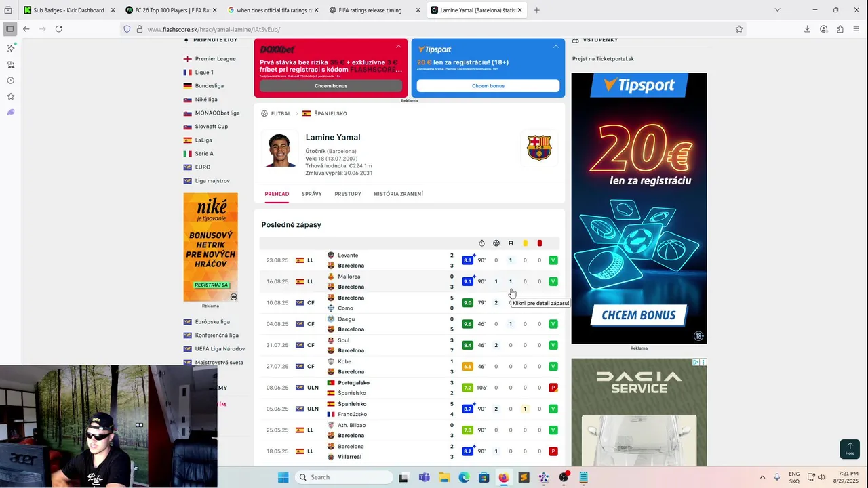Click the site shield tracking protection icon
The image size is (868, 488).
pos(127,29)
